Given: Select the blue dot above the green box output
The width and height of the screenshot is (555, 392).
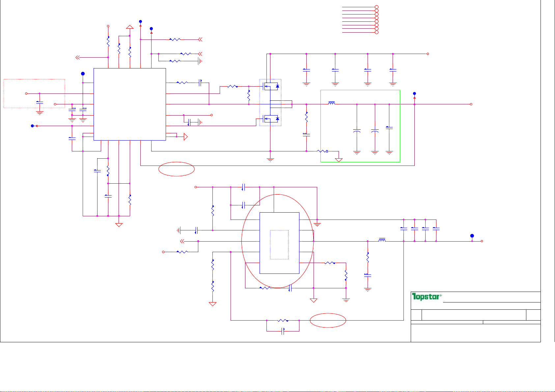Looking at the screenshot, I should tap(414, 93).
